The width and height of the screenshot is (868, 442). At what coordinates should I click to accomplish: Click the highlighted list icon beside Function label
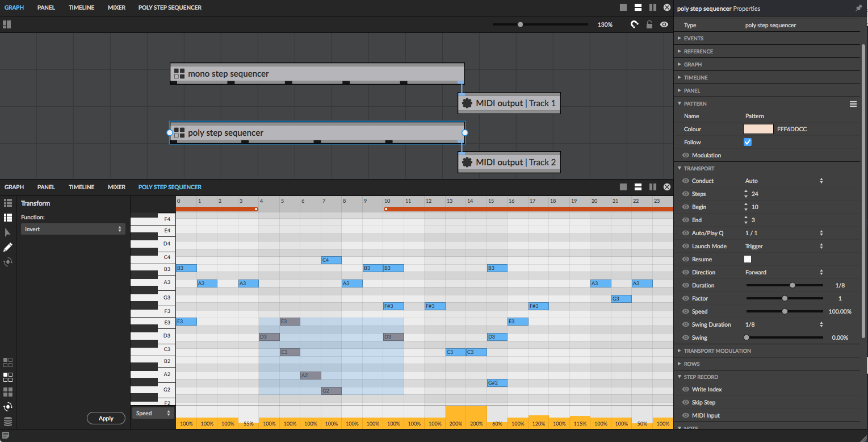[x=8, y=218]
